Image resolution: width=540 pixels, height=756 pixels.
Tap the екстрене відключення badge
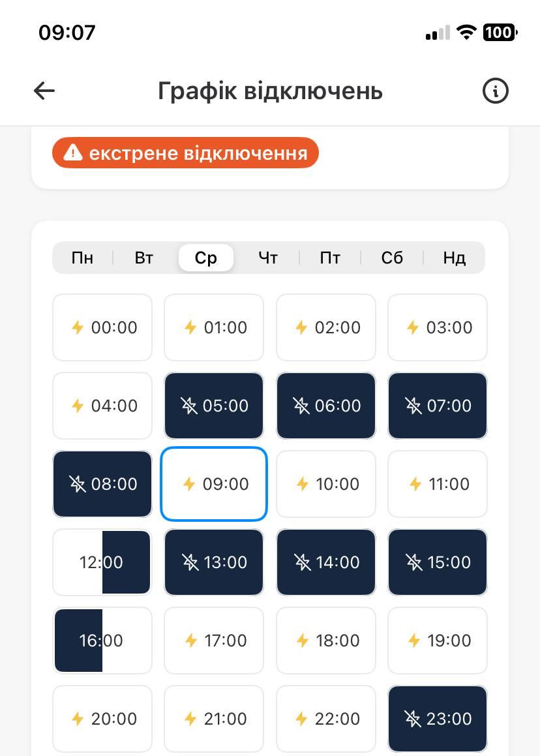185,153
